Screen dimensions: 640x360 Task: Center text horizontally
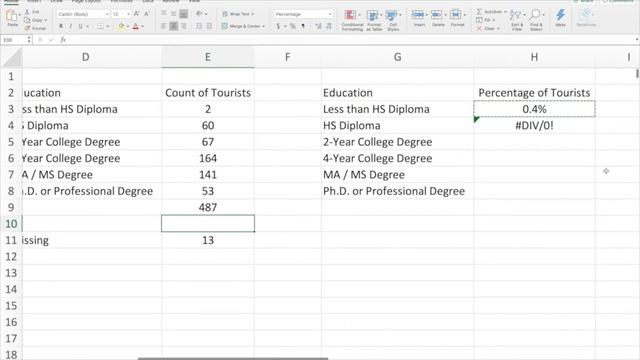click(x=173, y=26)
